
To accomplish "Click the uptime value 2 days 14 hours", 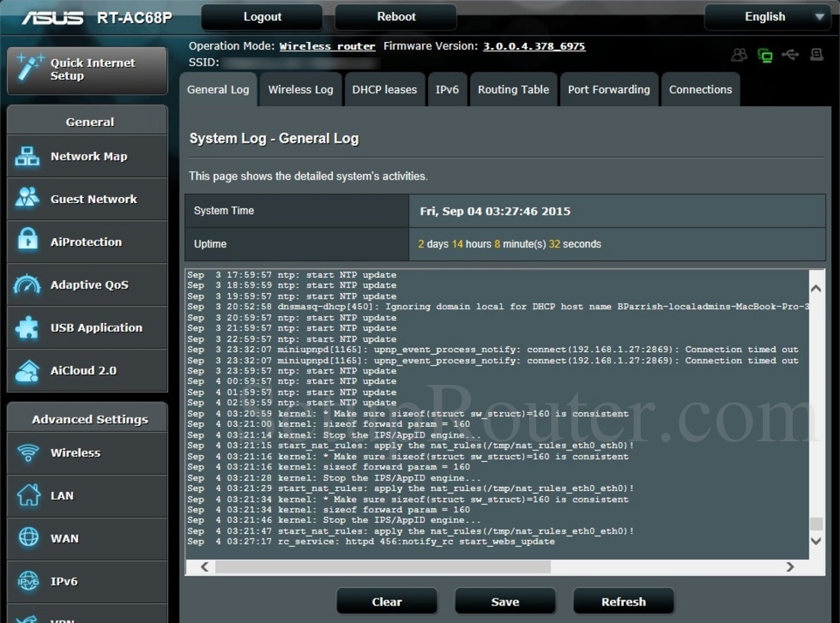I will [509, 244].
